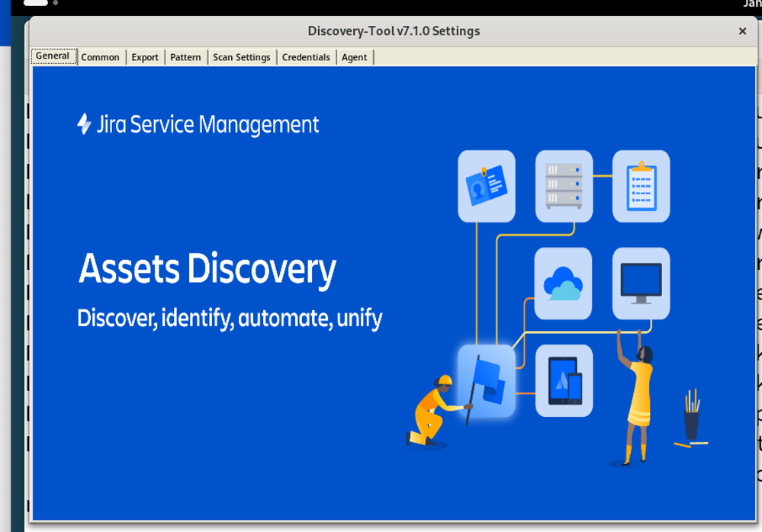Click the glowing blue flag icon

(487, 381)
